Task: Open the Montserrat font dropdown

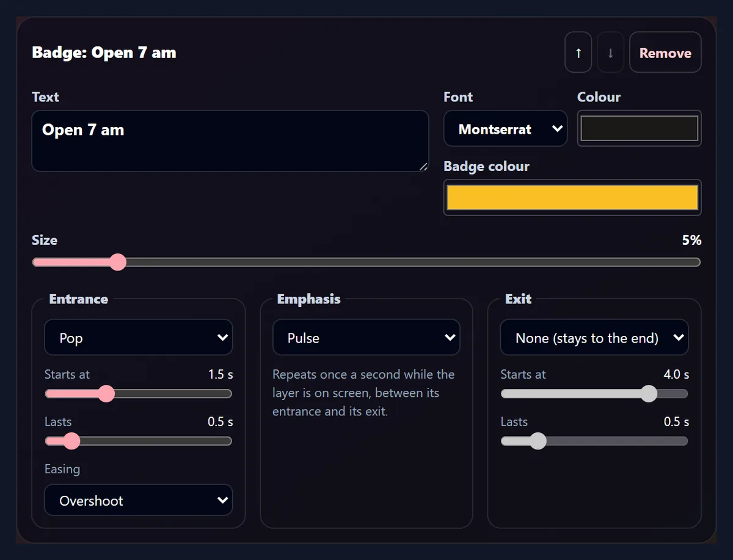Action: click(505, 129)
